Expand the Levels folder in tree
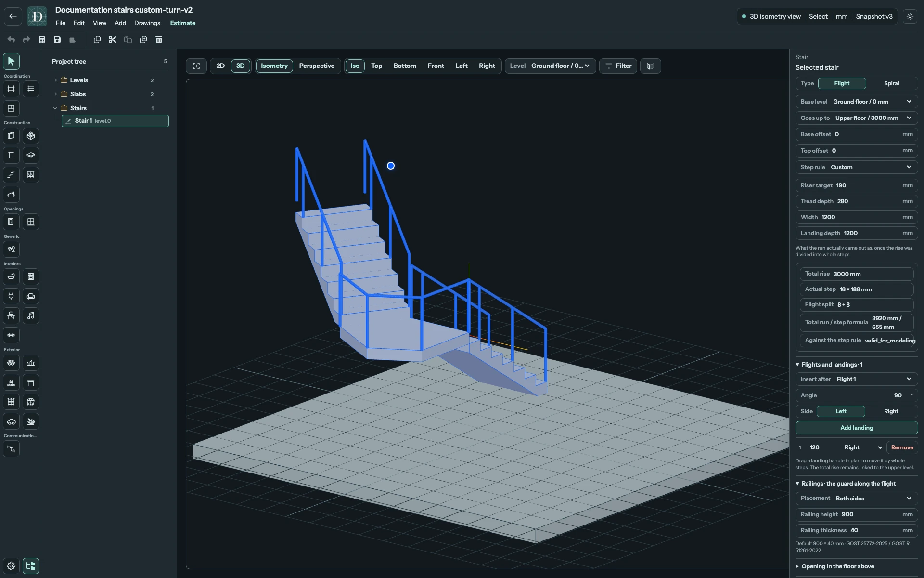 [x=55, y=80]
